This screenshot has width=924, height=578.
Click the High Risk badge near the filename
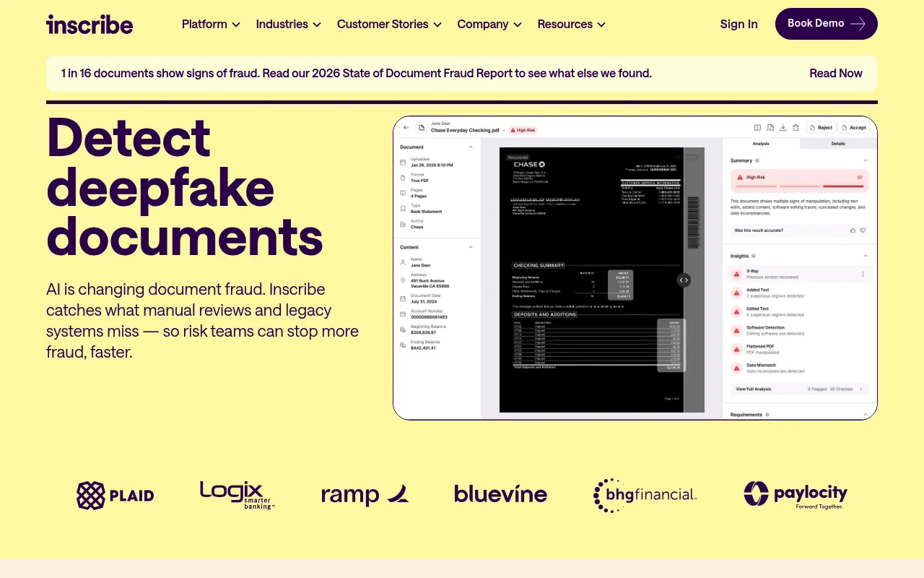pyautogui.click(x=523, y=130)
